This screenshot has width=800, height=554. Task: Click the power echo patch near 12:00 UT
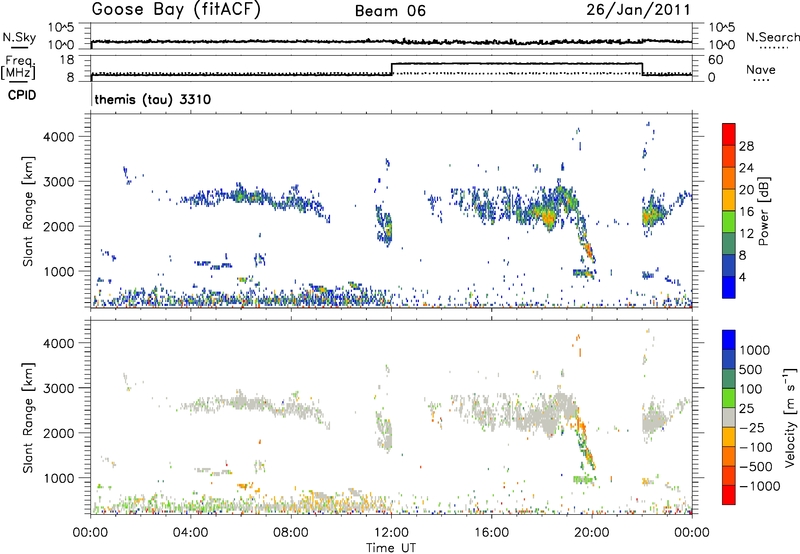385,225
